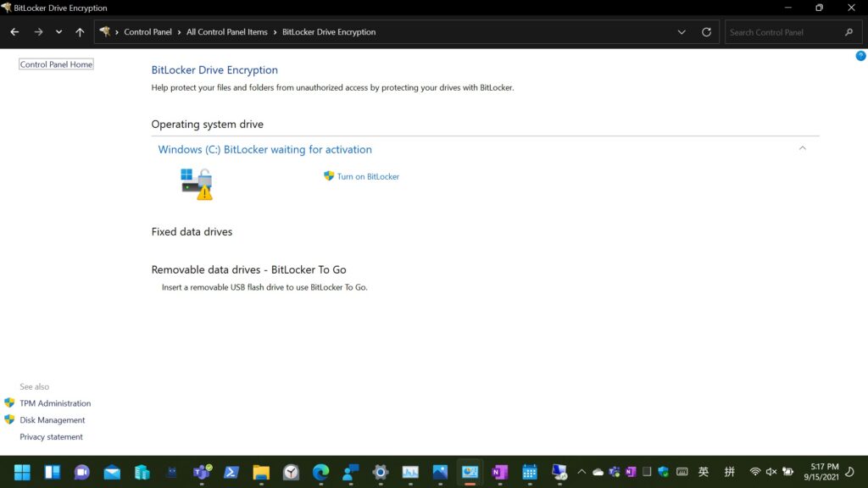
Task: Open OneNote from the taskbar
Action: (x=499, y=472)
